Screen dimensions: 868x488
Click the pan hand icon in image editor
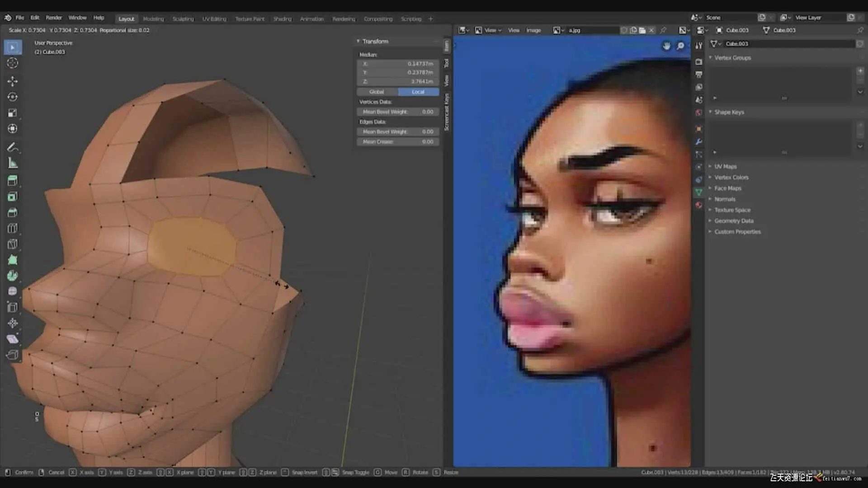[x=666, y=46]
